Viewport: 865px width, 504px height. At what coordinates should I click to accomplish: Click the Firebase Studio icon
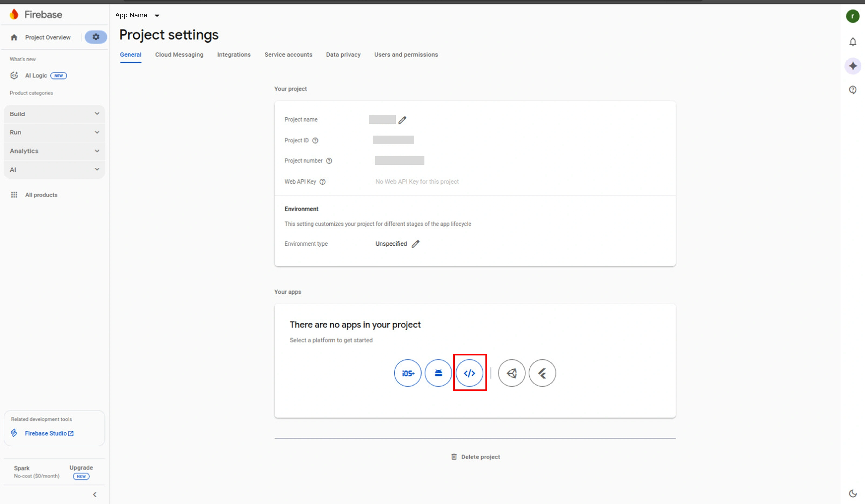[14, 433]
